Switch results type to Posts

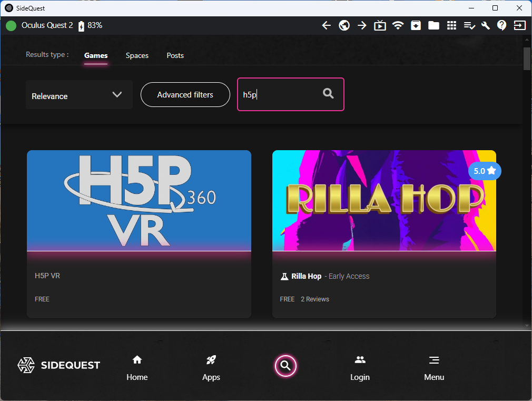[x=175, y=55]
